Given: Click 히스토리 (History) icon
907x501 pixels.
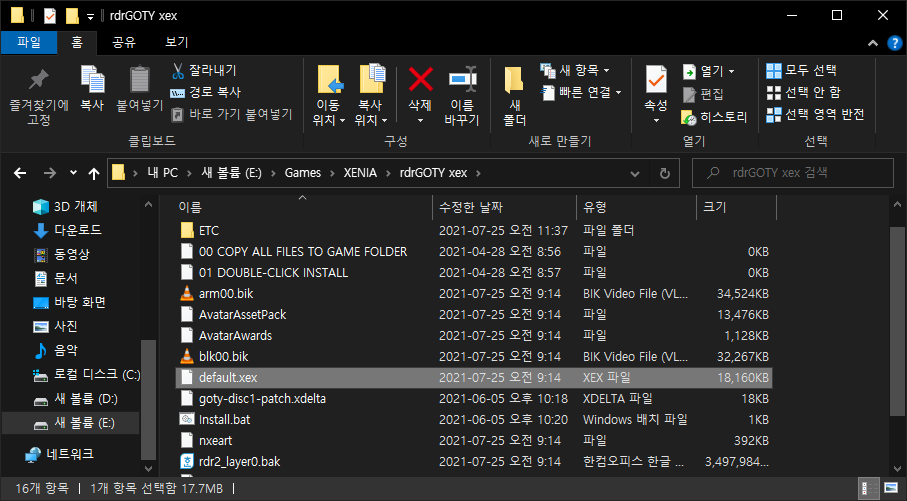Looking at the screenshot, I should (x=689, y=117).
